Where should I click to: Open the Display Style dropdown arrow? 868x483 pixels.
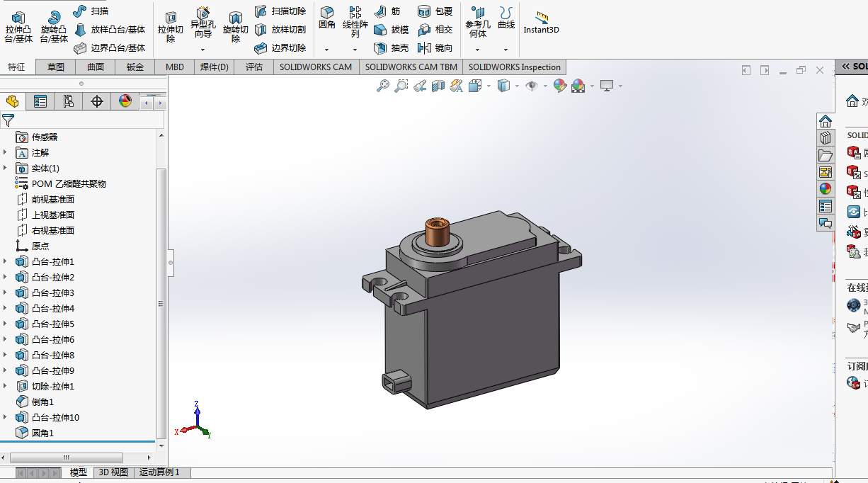point(518,86)
